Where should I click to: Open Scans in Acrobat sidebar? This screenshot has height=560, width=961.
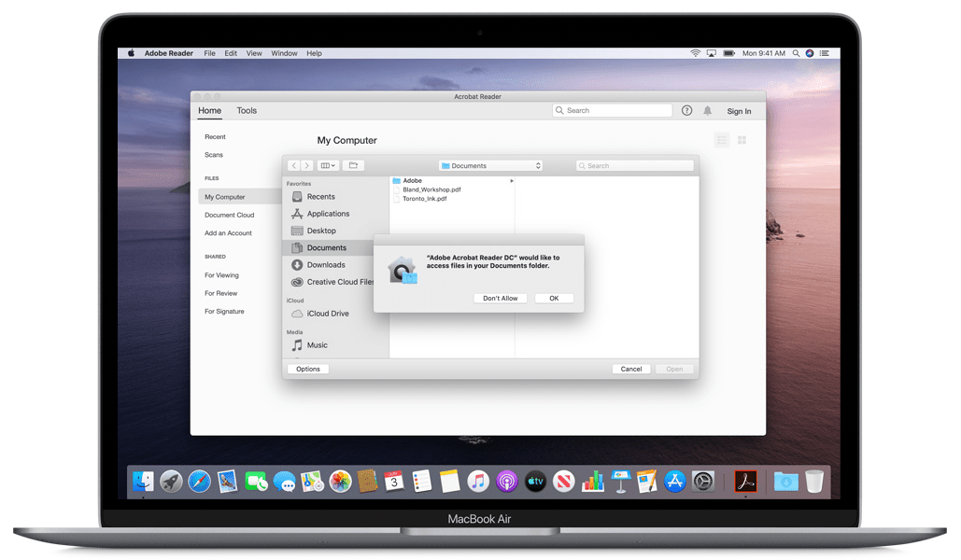click(214, 155)
